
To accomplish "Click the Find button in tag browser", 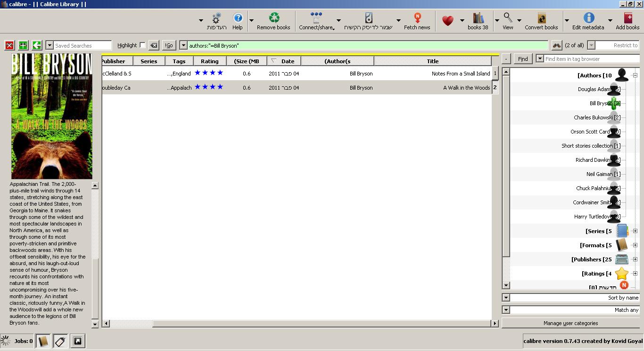I will pos(523,59).
